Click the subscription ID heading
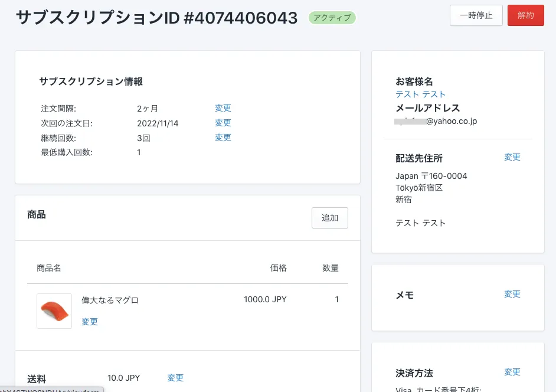 (x=156, y=18)
